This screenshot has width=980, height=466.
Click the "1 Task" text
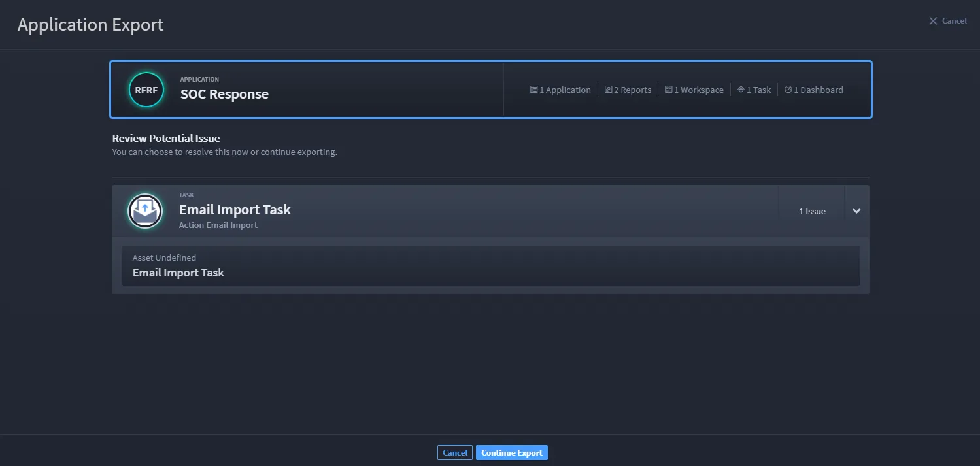[759, 90]
